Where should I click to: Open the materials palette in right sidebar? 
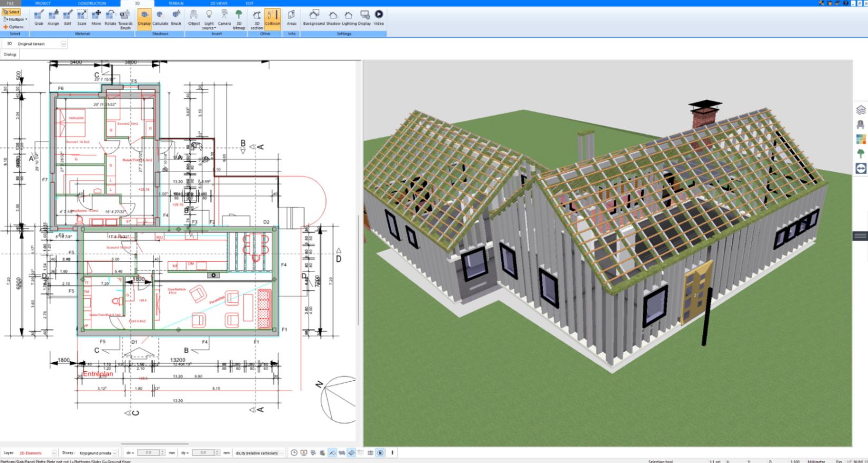point(861,139)
